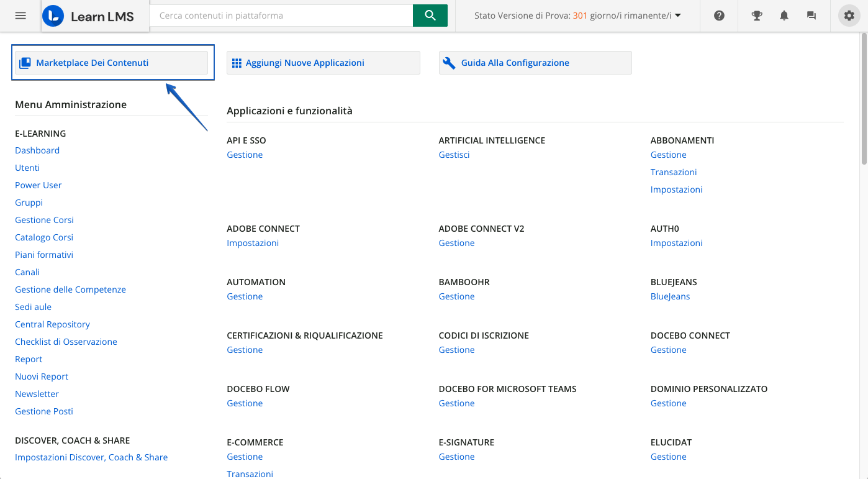Click the Marketplace Dei Contenuti icon
Image resolution: width=868 pixels, height=479 pixels.
click(x=25, y=63)
